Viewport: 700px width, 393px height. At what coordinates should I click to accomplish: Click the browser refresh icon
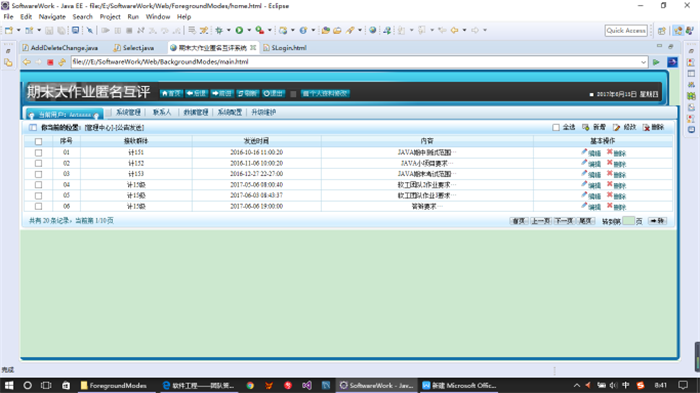[62, 62]
